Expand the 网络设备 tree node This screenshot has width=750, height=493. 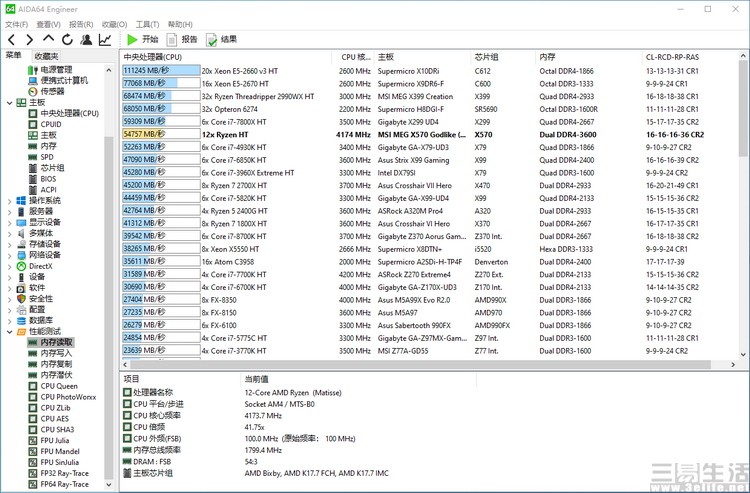(10, 255)
